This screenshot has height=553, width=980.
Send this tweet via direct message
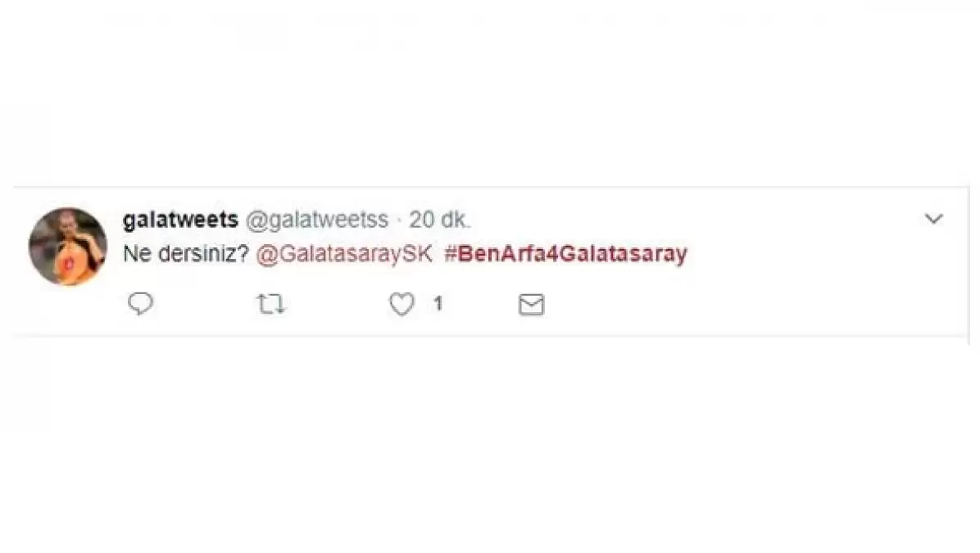click(x=531, y=305)
